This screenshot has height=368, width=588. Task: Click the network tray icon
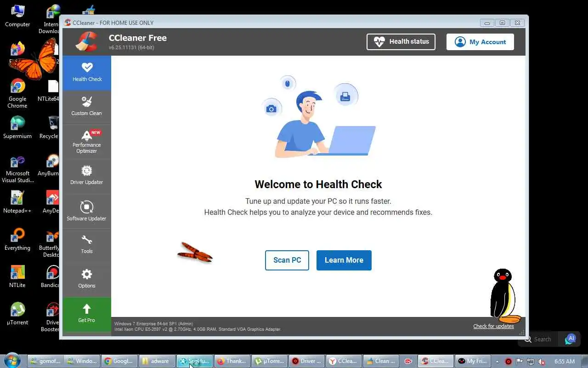(531, 362)
